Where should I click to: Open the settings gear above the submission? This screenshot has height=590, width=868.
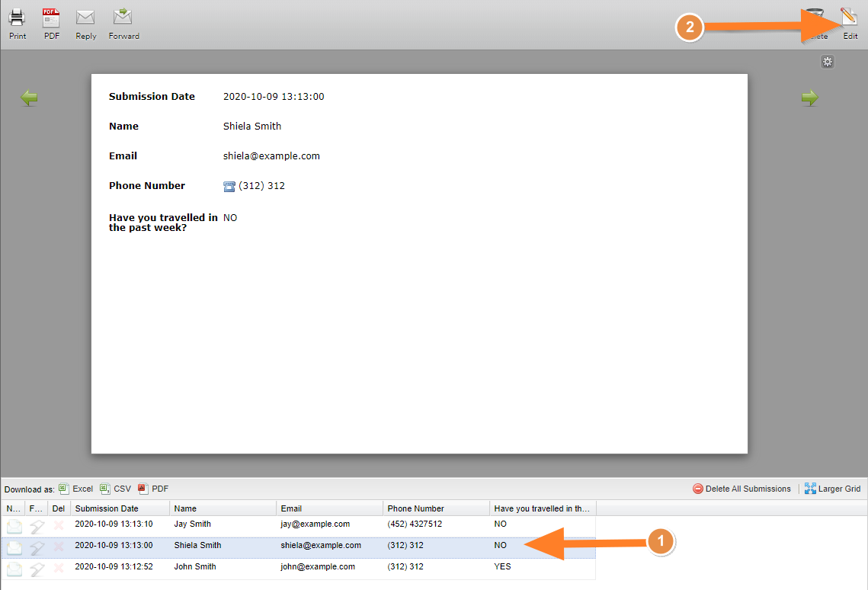pyautogui.click(x=827, y=62)
